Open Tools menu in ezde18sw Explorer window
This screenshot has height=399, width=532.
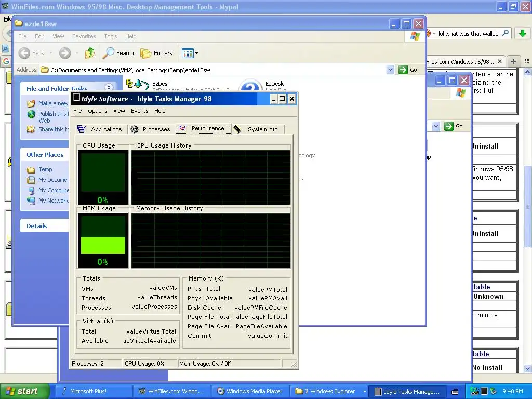click(x=110, y=36)
